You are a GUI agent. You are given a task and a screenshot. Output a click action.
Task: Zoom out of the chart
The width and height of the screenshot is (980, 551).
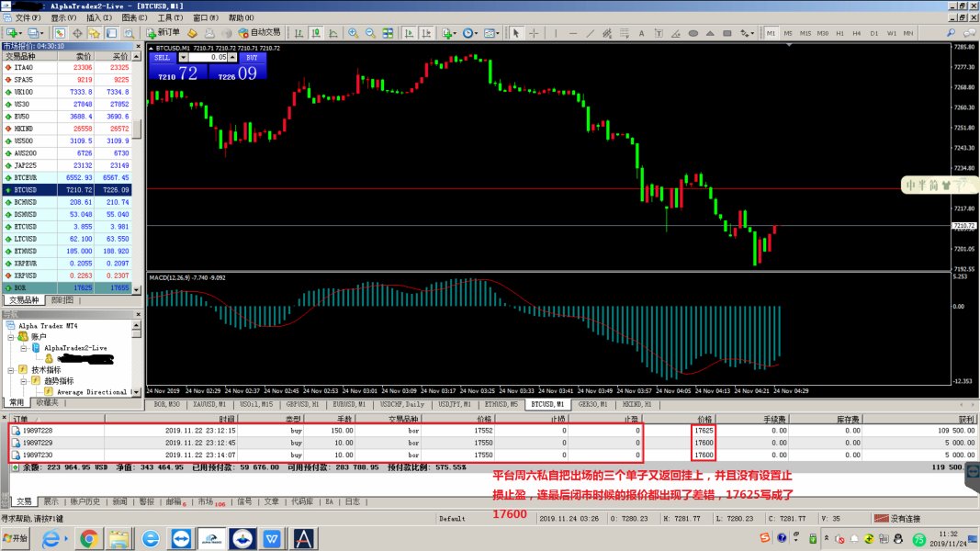tap(370, 33)
